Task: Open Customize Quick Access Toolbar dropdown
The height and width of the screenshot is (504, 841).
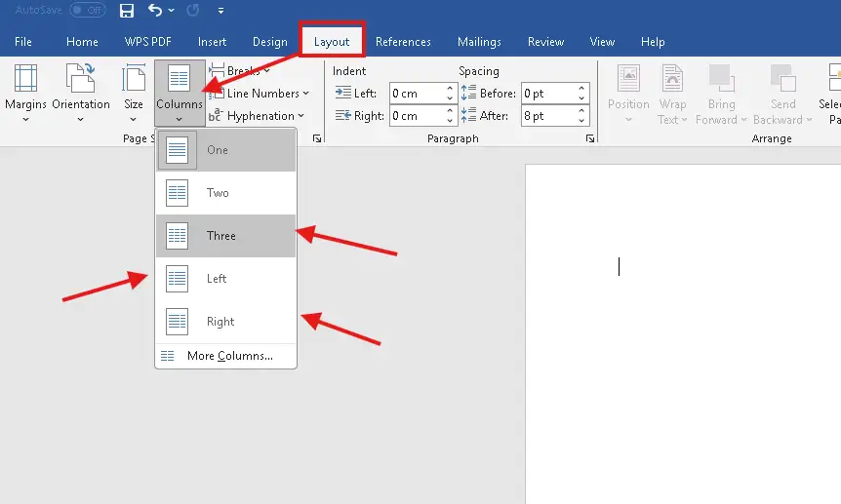Action: (x=220, y=10)
